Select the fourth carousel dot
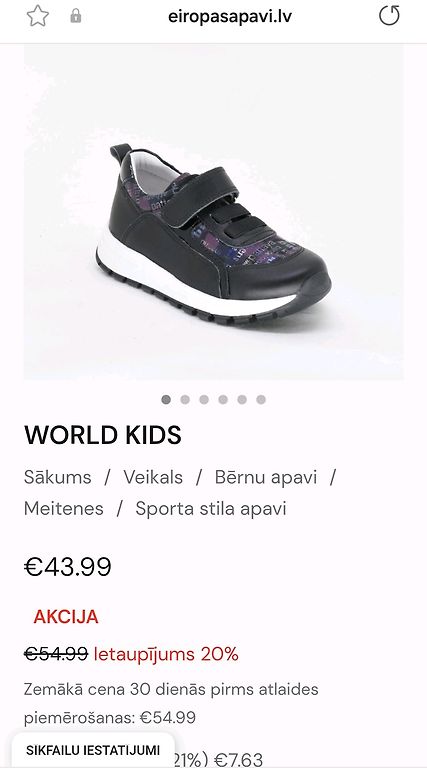Image resolution: width=427 pixels, height=768 pixels. 223,400
